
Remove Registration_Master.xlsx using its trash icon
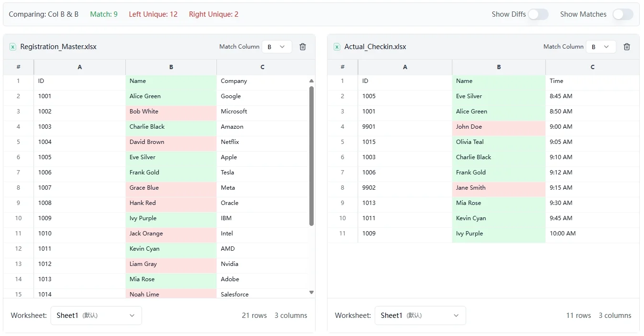coord(302,47)
